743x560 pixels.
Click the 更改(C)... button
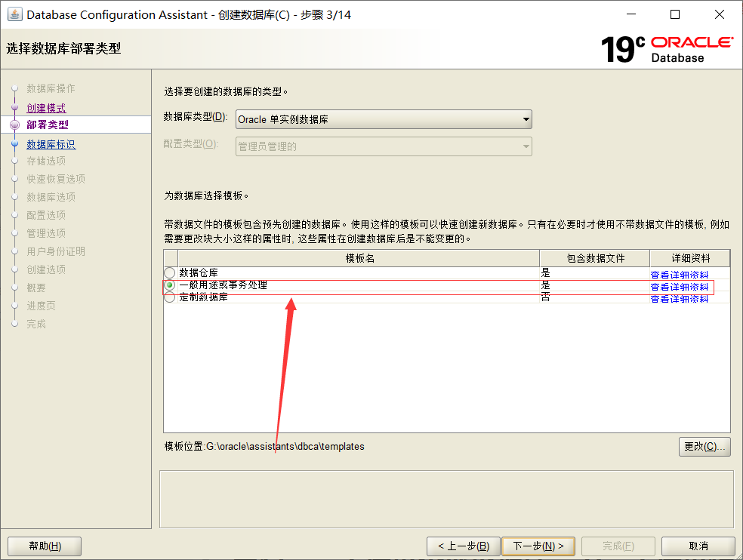pos(704,447)
